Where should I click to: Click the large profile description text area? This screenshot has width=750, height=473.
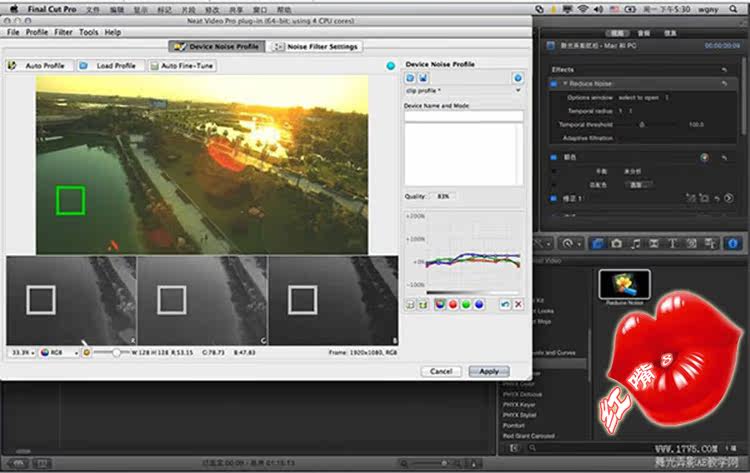(x=463, y=154)
